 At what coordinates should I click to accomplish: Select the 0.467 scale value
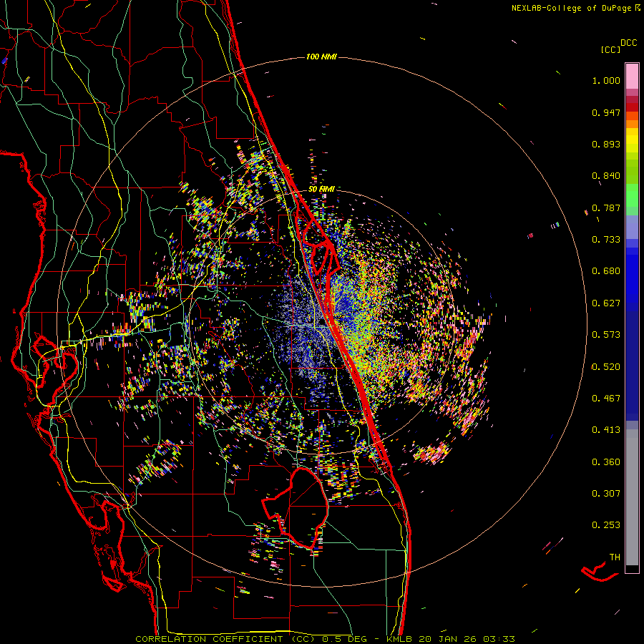click(606, 399)
